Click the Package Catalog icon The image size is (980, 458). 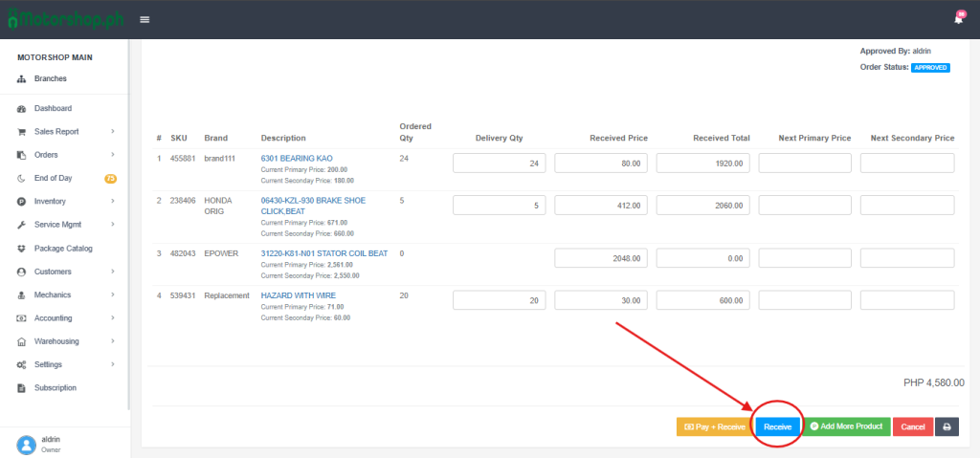coord(21,249)
